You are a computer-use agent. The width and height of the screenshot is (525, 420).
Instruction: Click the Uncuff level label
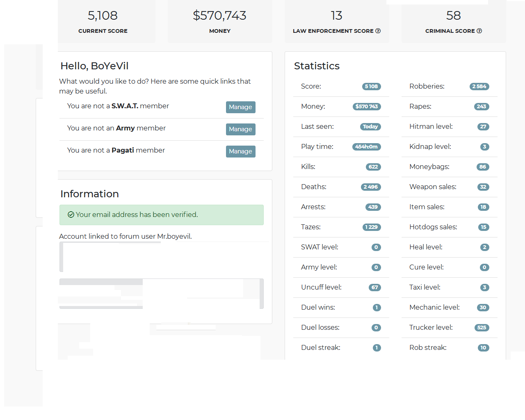(x=321, y=287)
